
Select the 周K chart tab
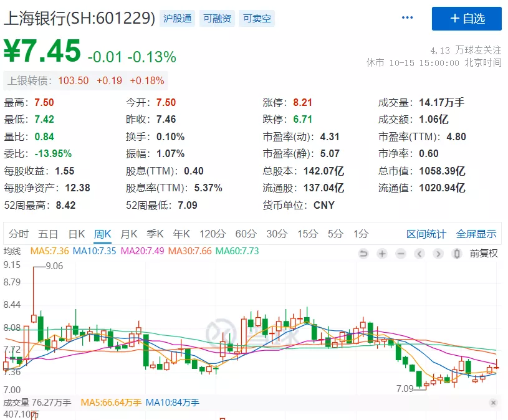pos(103,234)
